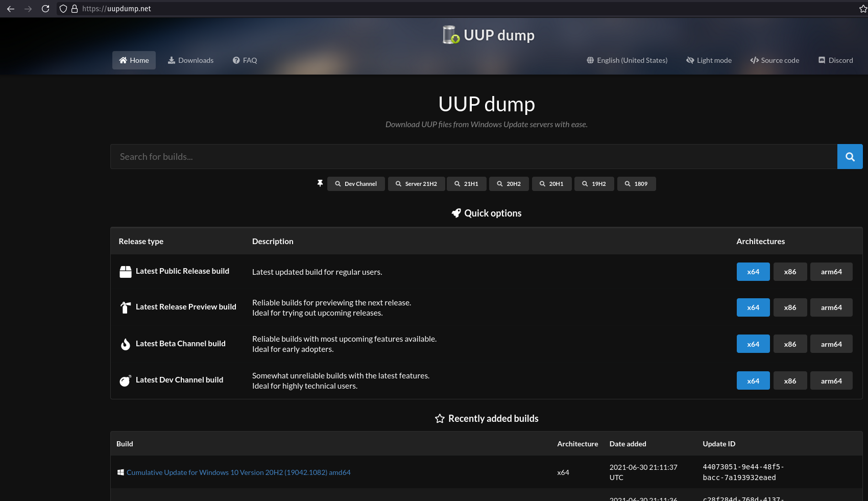The width and height of the screenshot is (868, 501).
Task: Switch to Light mode
Action: 709,60
